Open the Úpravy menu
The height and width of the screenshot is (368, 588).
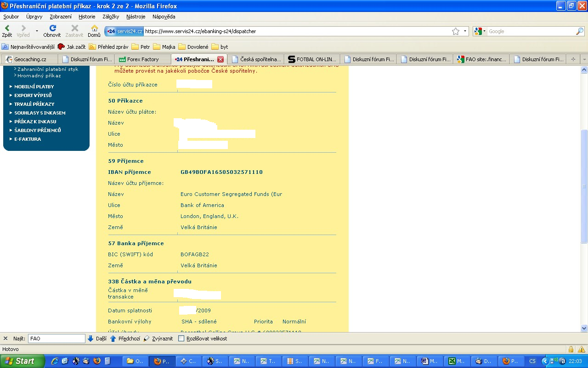tap(34, 17)
